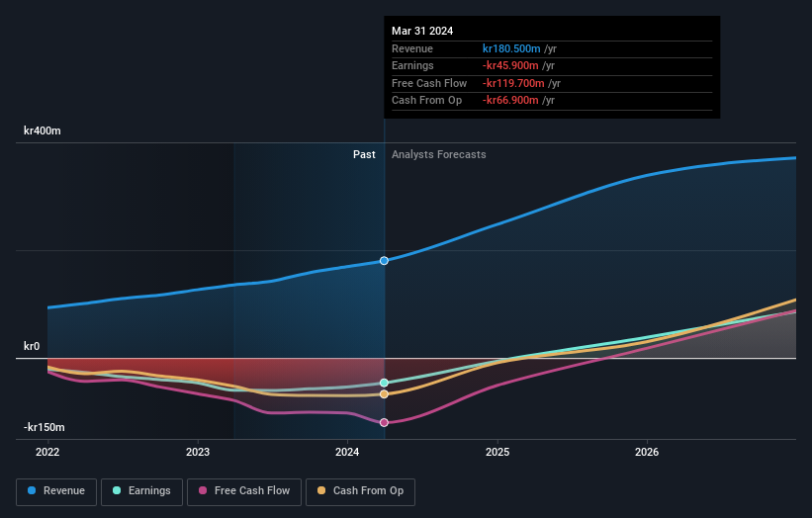Click the 2022 x-axis label
The height and width of the screenshot is (518, 812).
(47, 453)
